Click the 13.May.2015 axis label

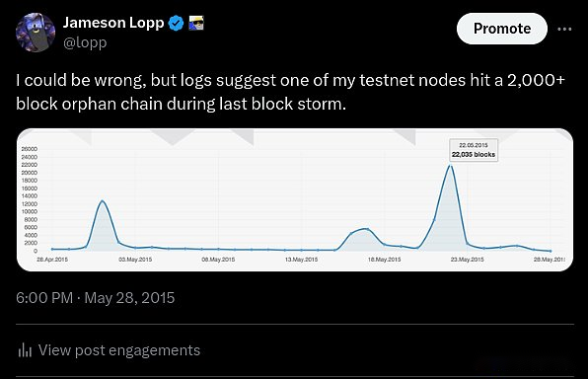tap(301, 260)
